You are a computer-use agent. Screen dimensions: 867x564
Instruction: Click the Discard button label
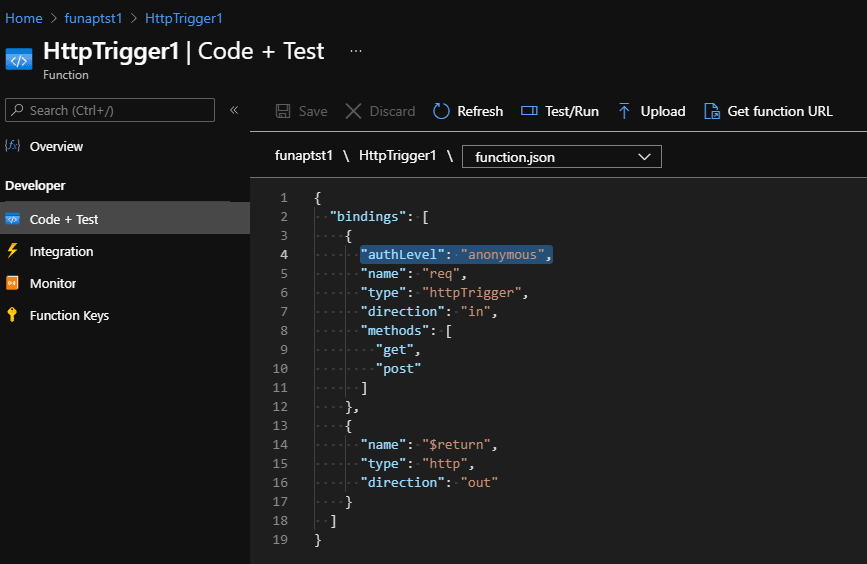(x=392, y=111)
